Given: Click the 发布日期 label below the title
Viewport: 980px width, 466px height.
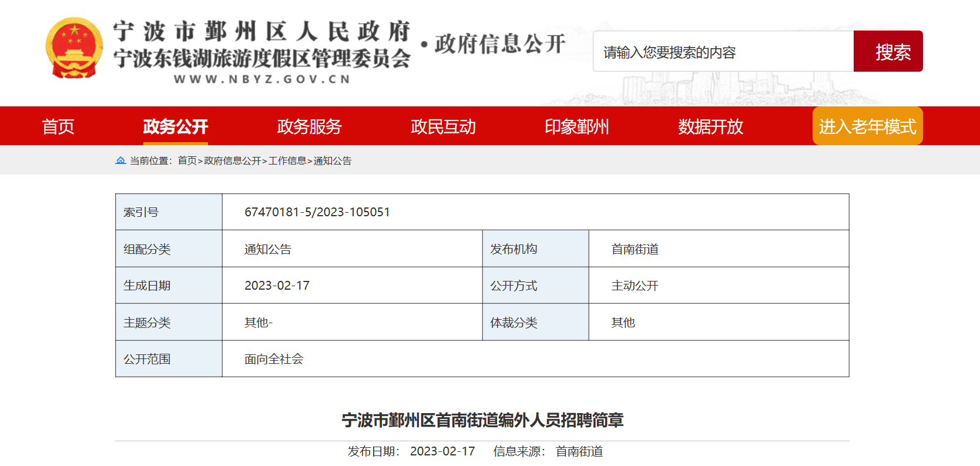Looking at the screenshot, I should click(374, 451).
